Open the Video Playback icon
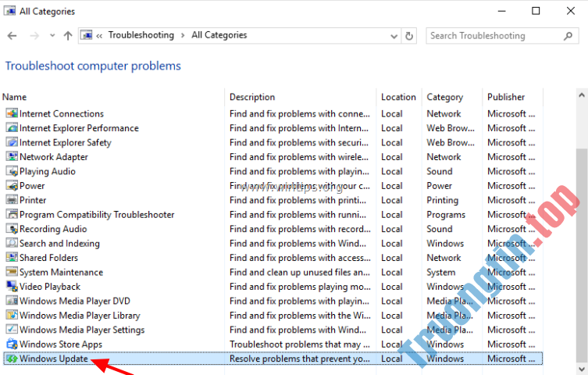588x375 pixels. pyautogui.click(x=12, y=286)
